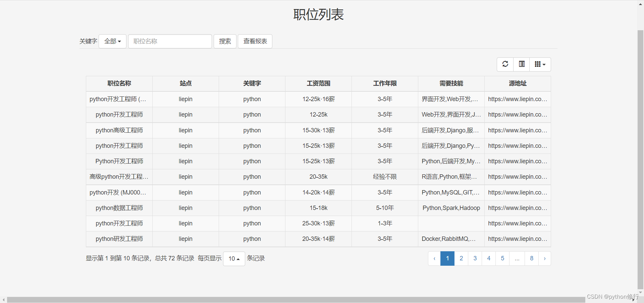This screenshot has width=644, height=303.
Task: Click the 高级python开发工程 job name cell
Action: [119, 177]
